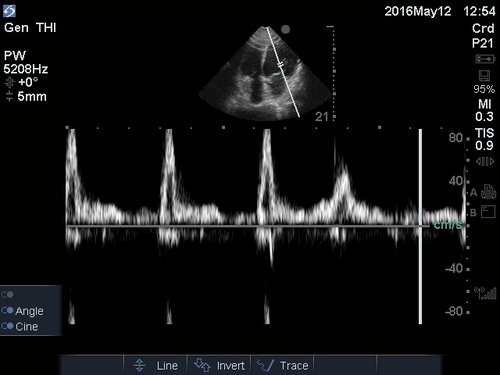Click the 80 velocity scale label
The image size is (500, 375).
(456, 138)
